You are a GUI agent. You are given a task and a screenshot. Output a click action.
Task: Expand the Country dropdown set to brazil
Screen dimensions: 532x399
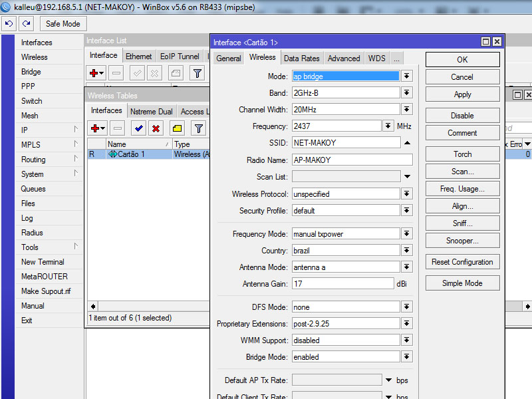[407, 251]
